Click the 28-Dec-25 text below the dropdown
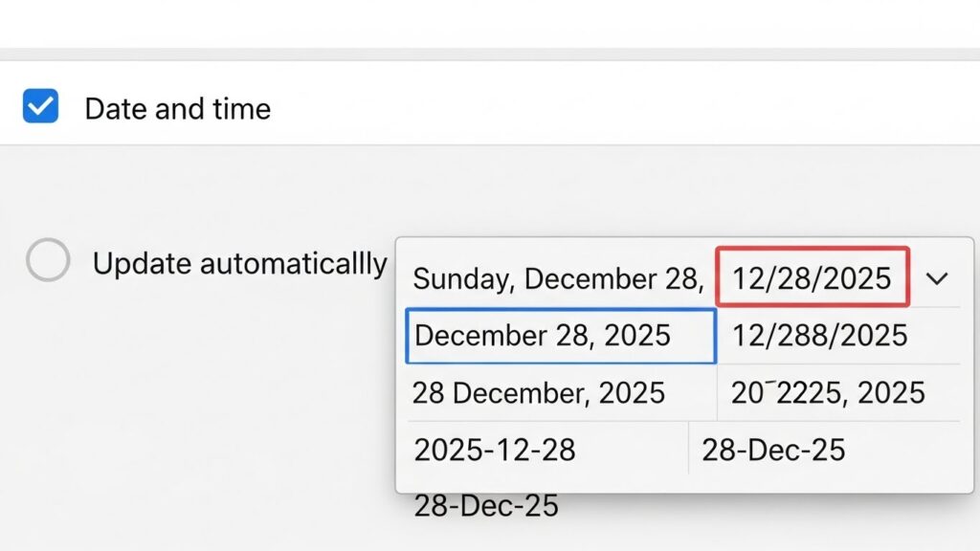The width and height of the screenshot is (980, 551). point(485,506)
